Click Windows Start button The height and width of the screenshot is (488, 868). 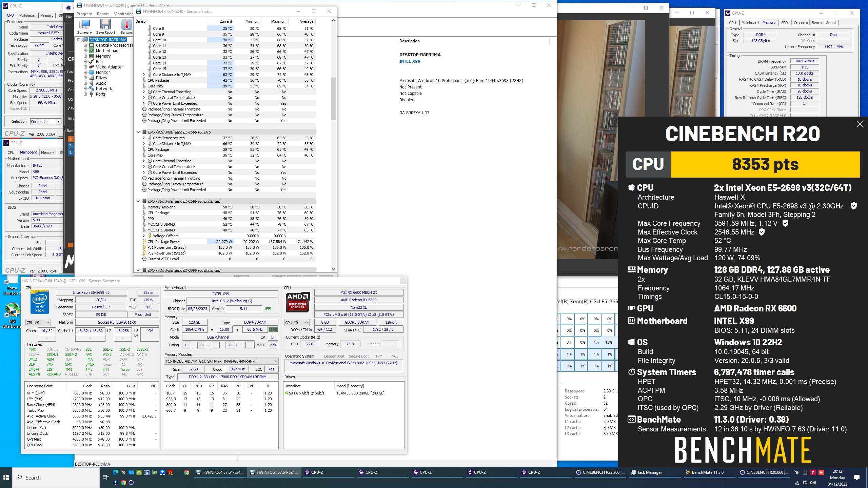[x=6, y=477]
